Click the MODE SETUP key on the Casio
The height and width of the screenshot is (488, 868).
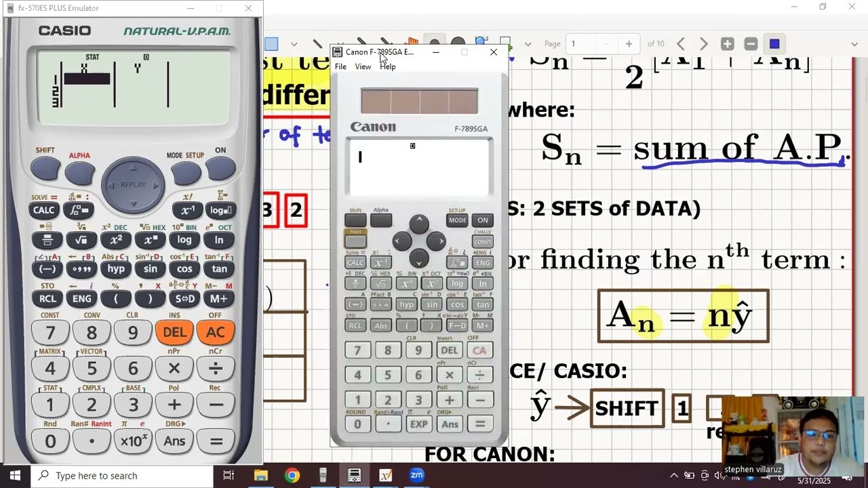pyautogui.click(x=185, y=173)
